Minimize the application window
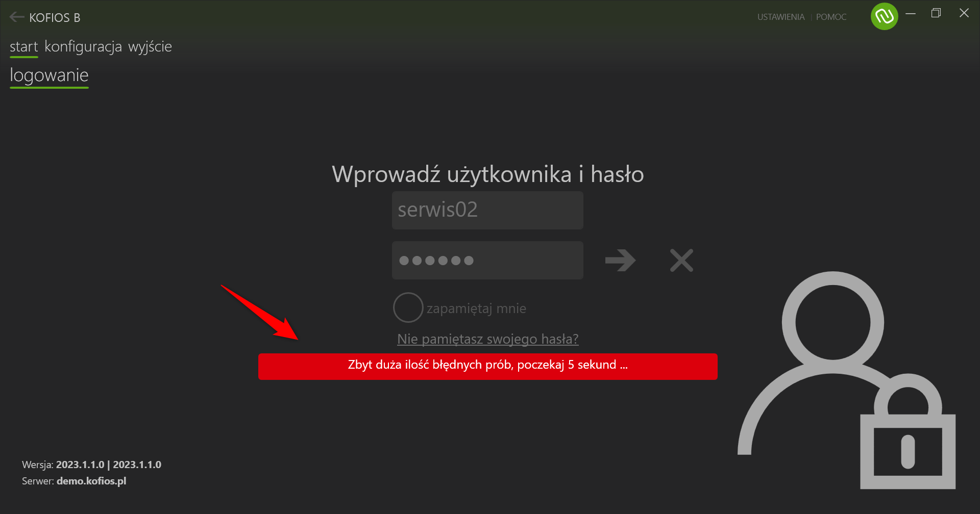Screen dimensions: 980x514 click(x=911, y=14)
